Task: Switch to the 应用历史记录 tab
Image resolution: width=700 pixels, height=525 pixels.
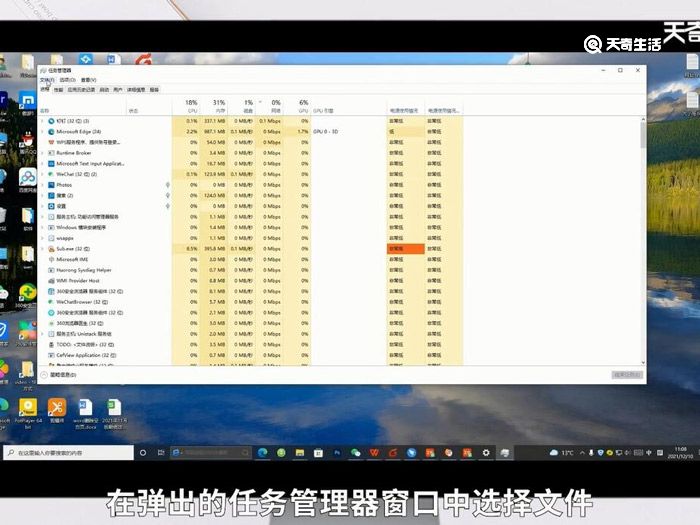Action: [81, 90]
